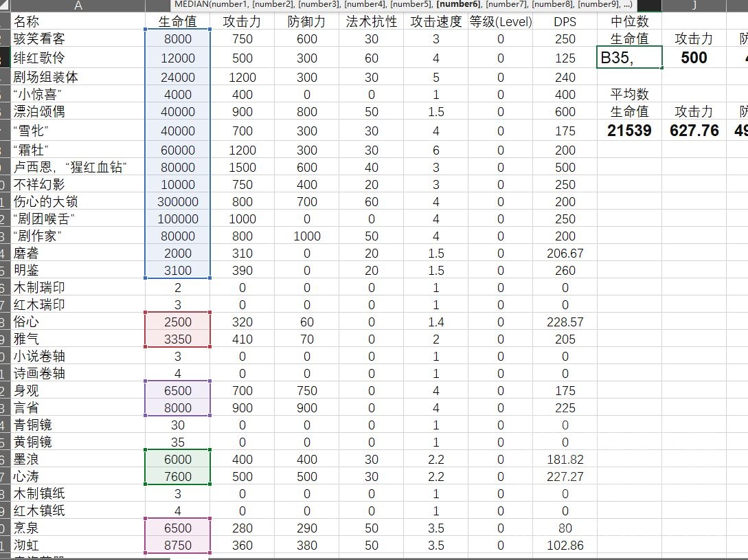Select DPS cell 181.82 of 墨浪
748x560 pixels.
click(565, 459)
